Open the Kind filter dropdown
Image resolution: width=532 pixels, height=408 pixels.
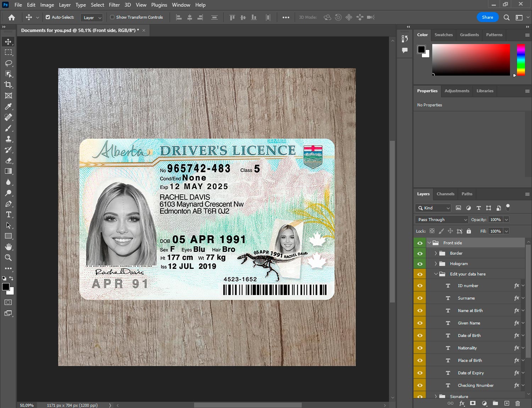(x=433, y=208)
